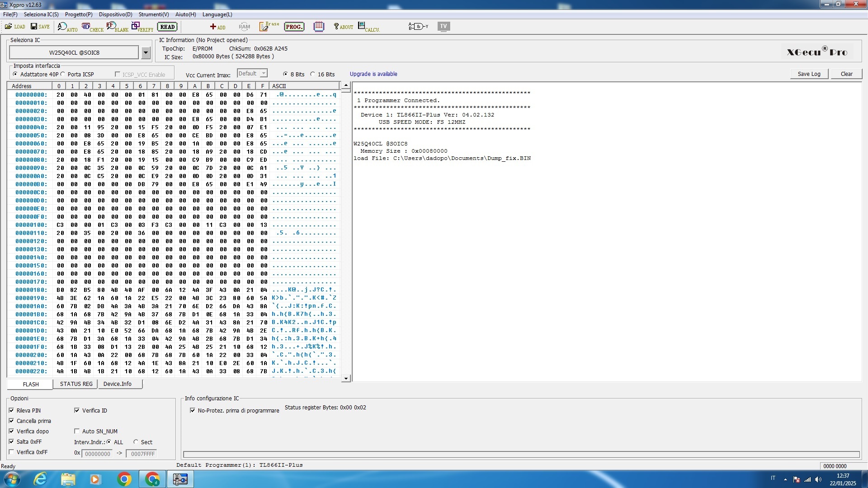The image size is (868, 488).
Task: Open the Dispositivo(D) menu
Action: click(x=115, y=14)
